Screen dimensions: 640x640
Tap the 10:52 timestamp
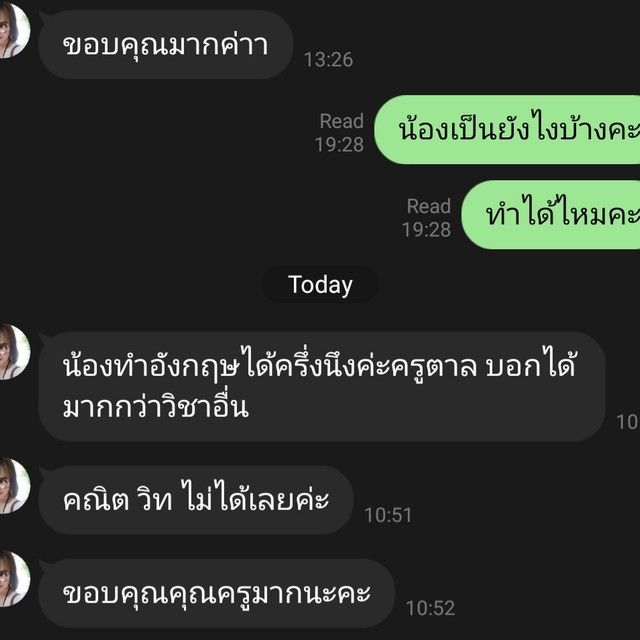(x=430, y=608)
